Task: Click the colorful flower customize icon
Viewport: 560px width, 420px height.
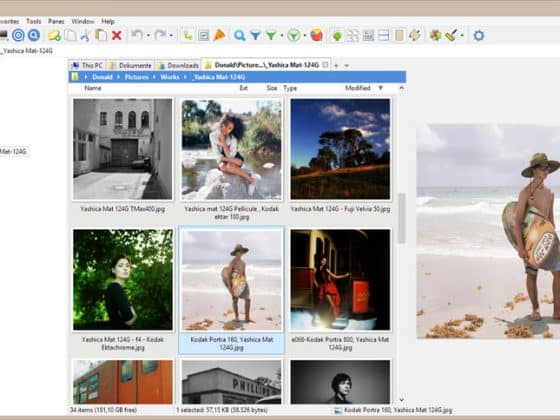Action: (x=435, y=35)
